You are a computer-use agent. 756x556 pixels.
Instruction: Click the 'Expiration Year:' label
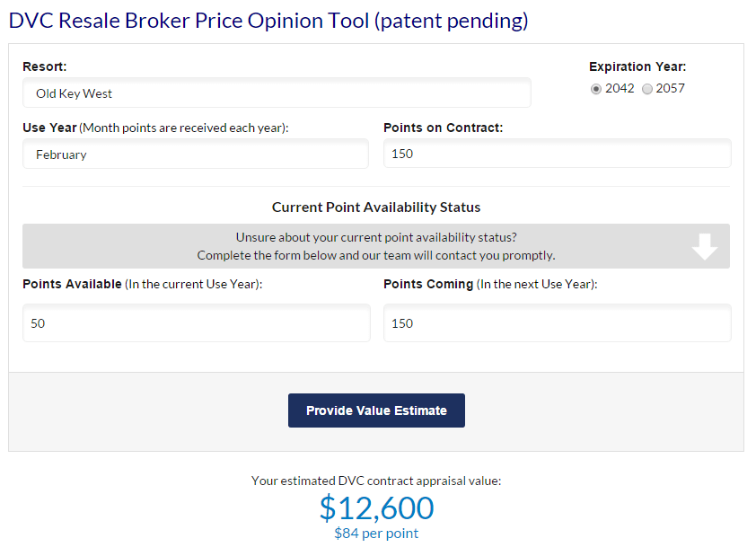pyautogui.click(x=637, y=66)
